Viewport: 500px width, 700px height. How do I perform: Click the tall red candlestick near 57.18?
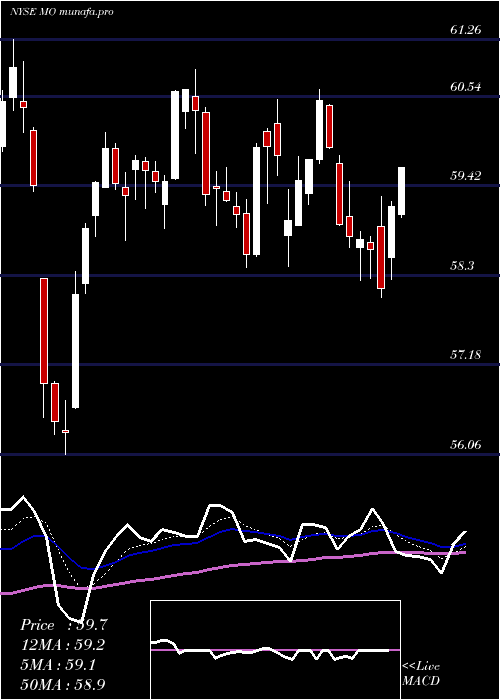click(x=44, y=330)
